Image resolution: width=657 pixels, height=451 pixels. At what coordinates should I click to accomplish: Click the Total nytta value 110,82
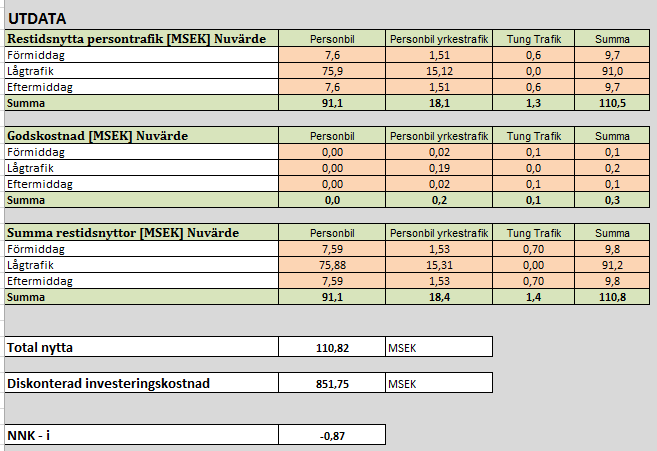[332, 347]
